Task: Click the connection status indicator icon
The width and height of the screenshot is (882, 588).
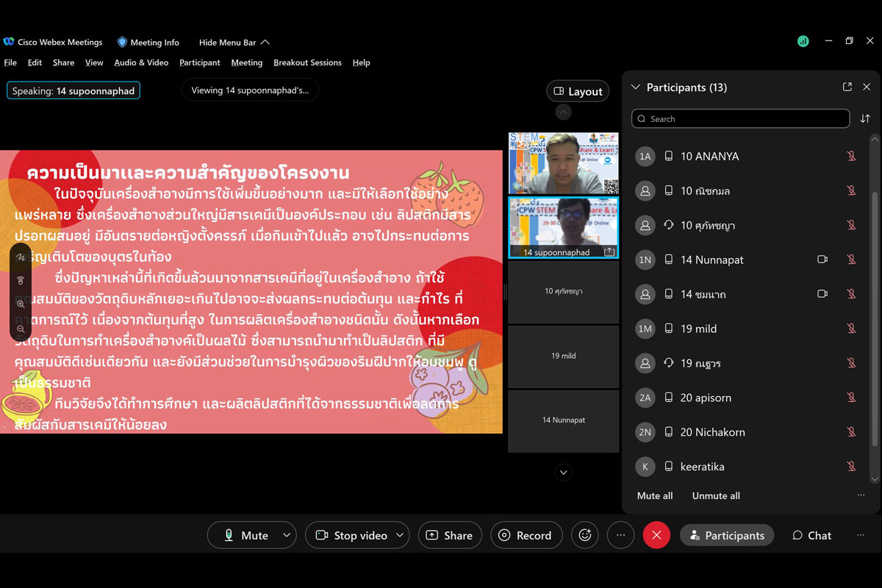Action: 803,41
